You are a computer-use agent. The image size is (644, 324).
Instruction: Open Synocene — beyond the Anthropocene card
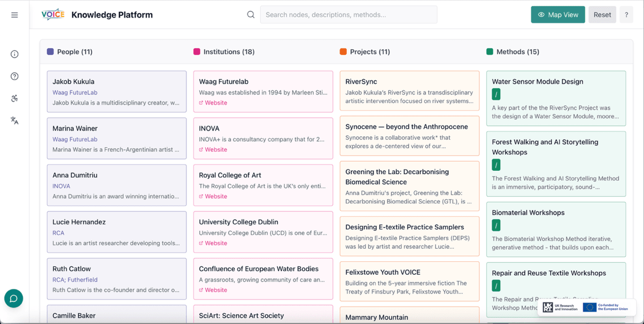(410, 136)
